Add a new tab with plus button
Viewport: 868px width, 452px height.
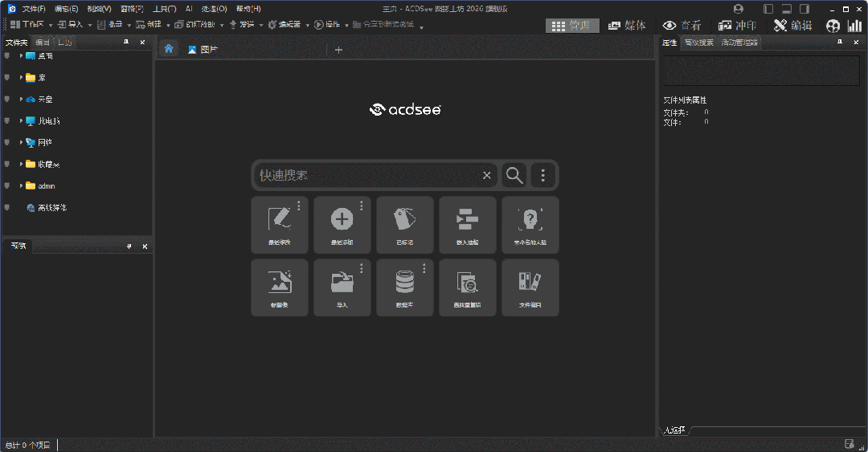(339, 50)
